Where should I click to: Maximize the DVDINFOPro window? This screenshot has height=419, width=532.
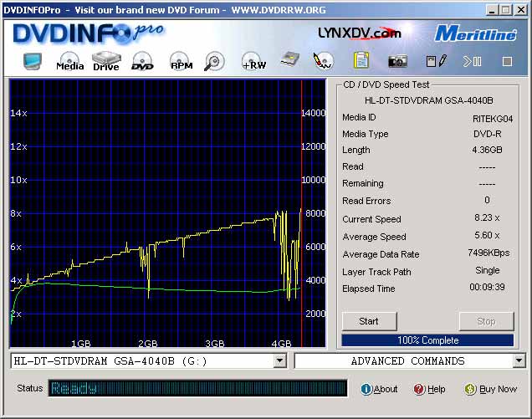tap(506, 10)
